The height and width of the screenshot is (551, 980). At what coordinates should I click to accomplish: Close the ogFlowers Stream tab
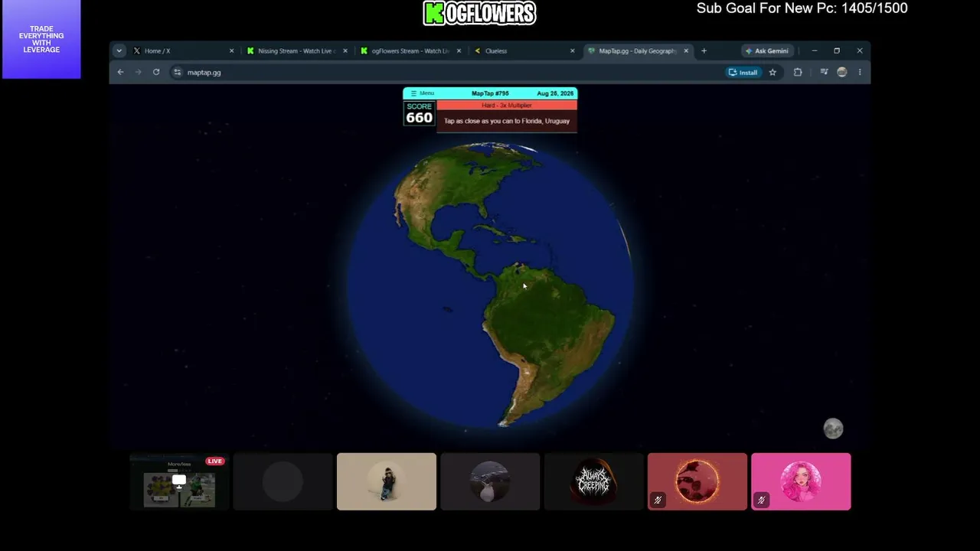pos(459,51)
